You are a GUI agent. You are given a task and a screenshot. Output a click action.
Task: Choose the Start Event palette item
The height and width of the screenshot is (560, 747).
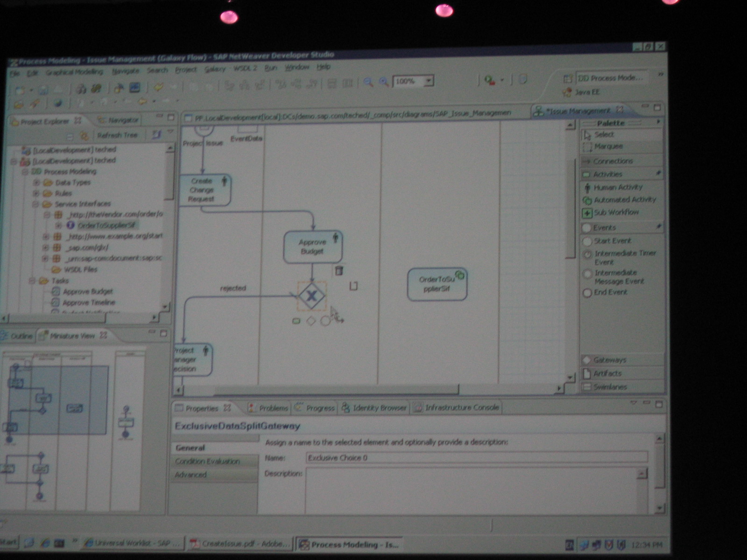607,241
